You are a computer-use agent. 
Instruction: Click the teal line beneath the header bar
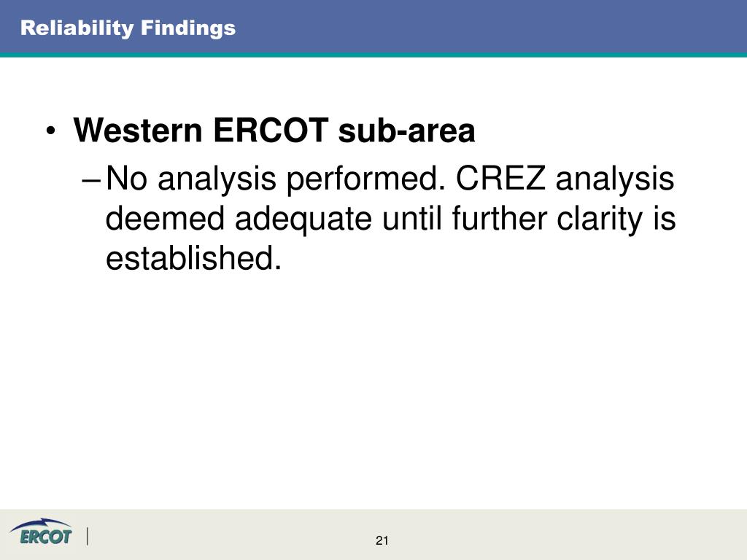373,55
